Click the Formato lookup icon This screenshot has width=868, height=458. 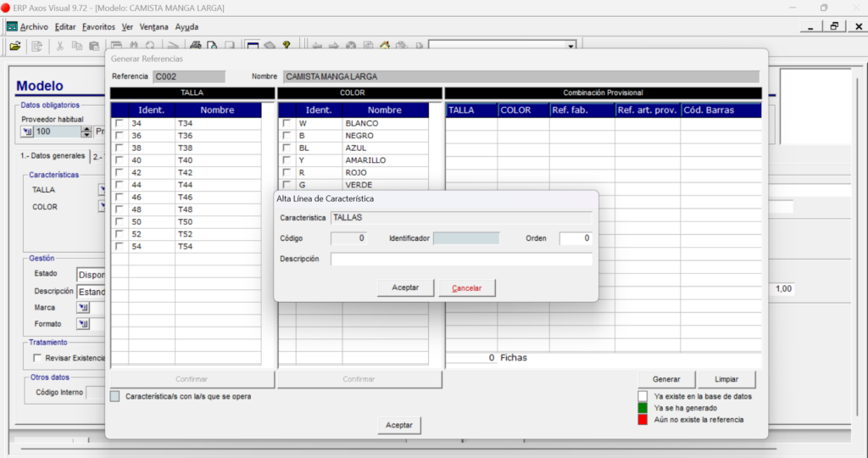(x=83, y=324)
